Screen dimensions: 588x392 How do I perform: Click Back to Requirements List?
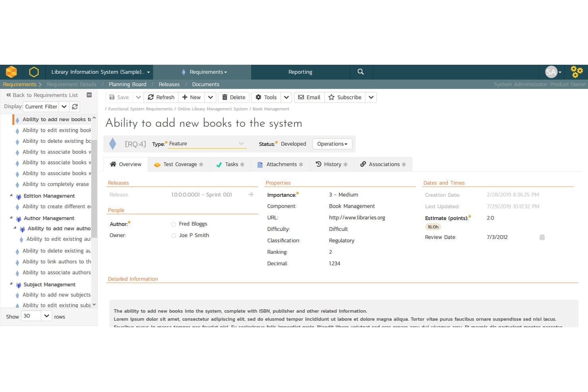(42, 95)
